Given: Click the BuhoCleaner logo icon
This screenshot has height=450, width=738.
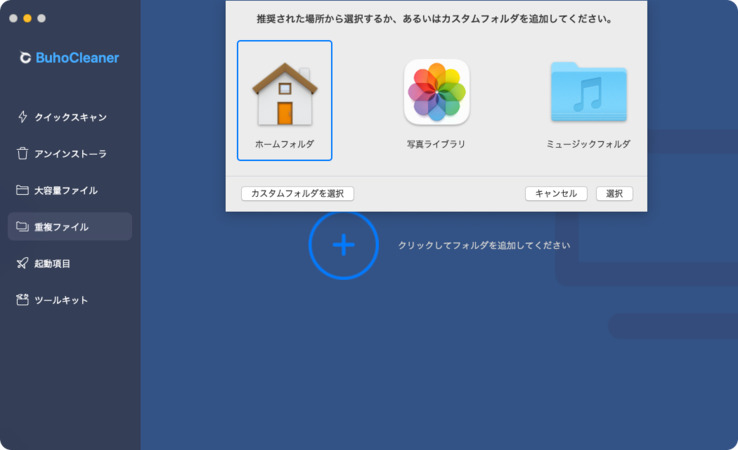Looking at the screenshot, I should (25, 57).
